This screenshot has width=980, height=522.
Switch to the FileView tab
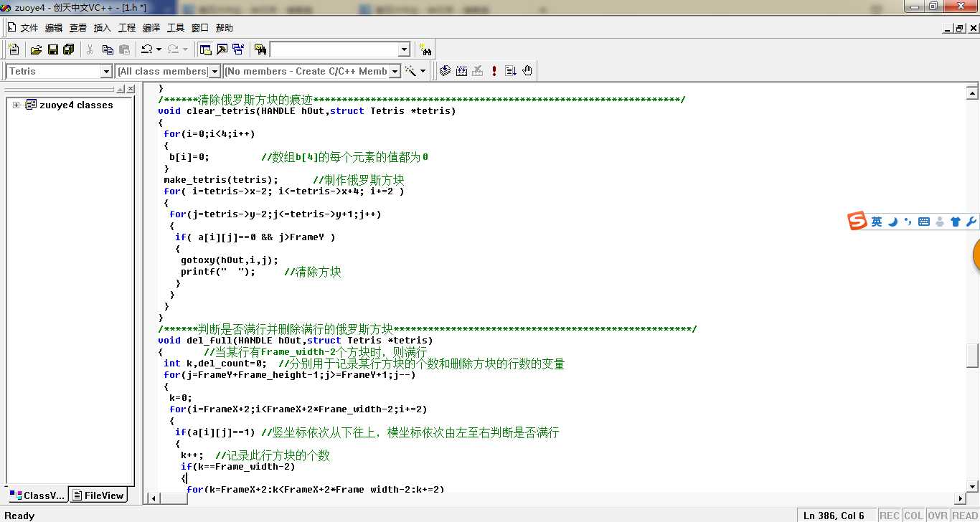[x=98, y=495]
